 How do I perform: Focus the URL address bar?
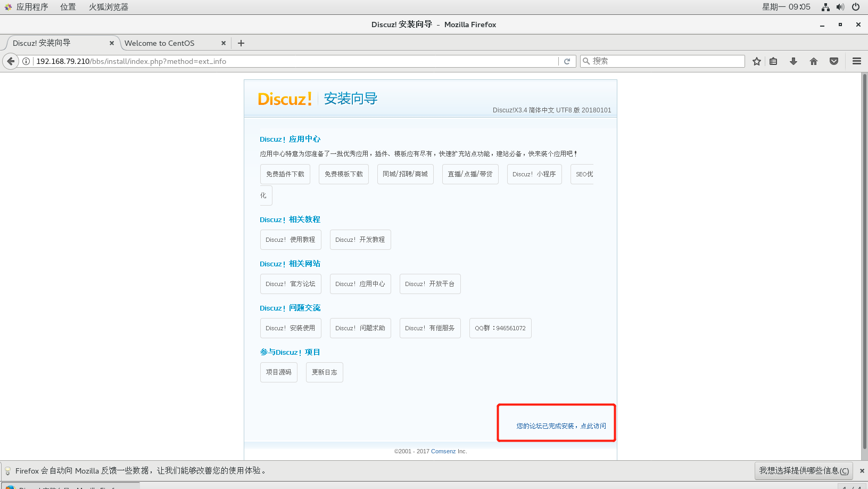point(295,61)
